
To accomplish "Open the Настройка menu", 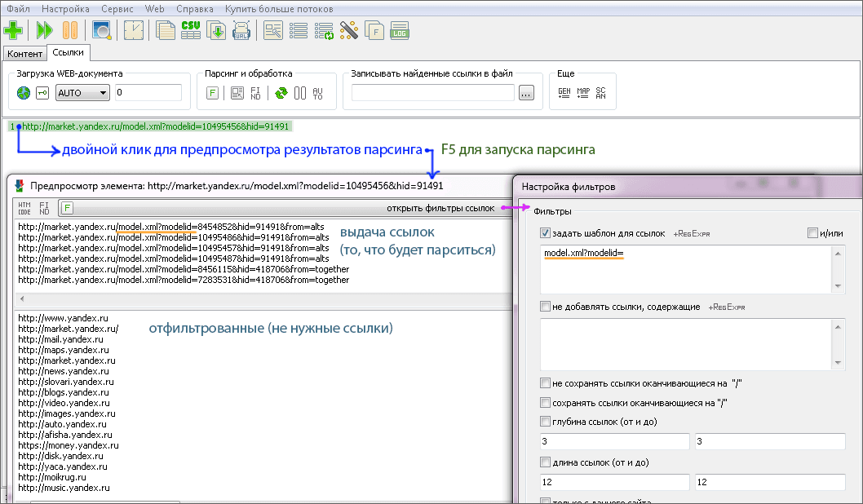I will pos(65,9).
